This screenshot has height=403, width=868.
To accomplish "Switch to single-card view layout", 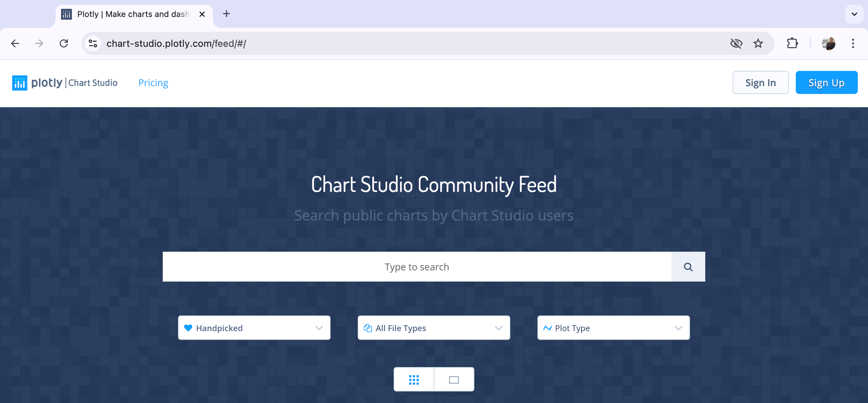I will pos(454,380).
